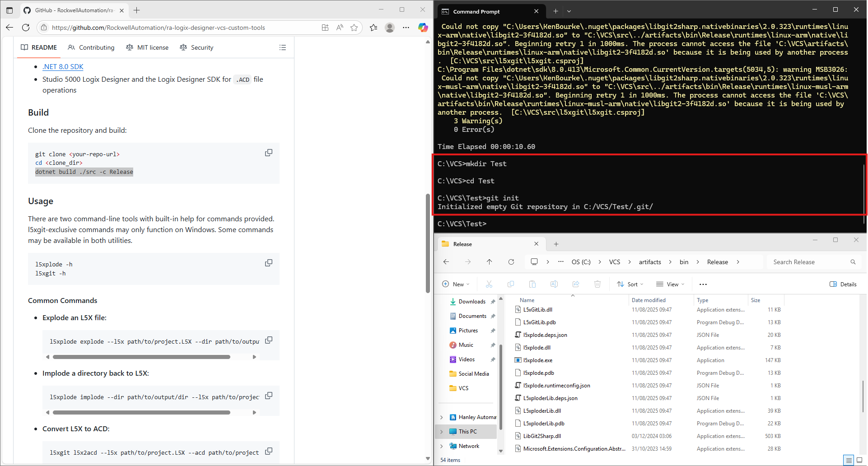Screen dimensions: 868x466
Task: Select the Command Prompt tab
Action: coord(491,11)
